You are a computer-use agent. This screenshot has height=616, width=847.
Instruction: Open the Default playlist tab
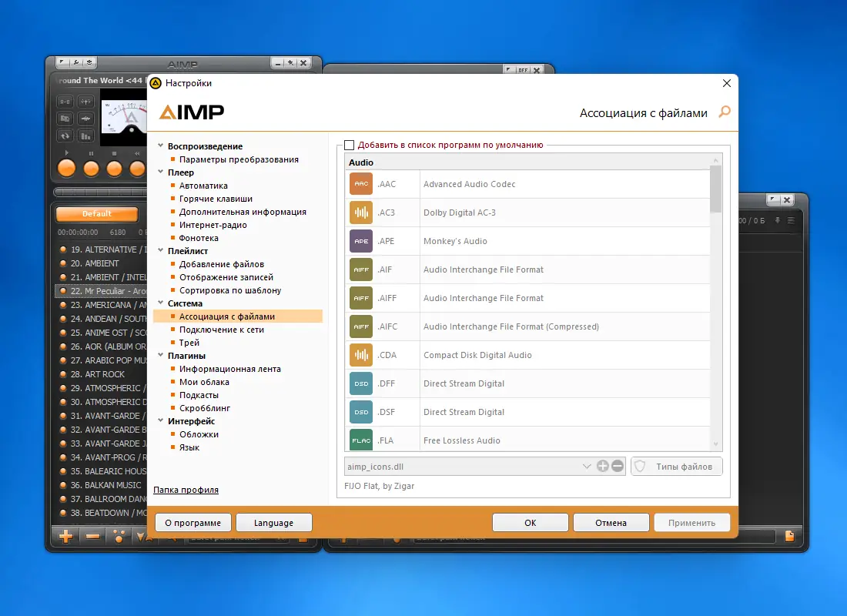coord(97,214)
